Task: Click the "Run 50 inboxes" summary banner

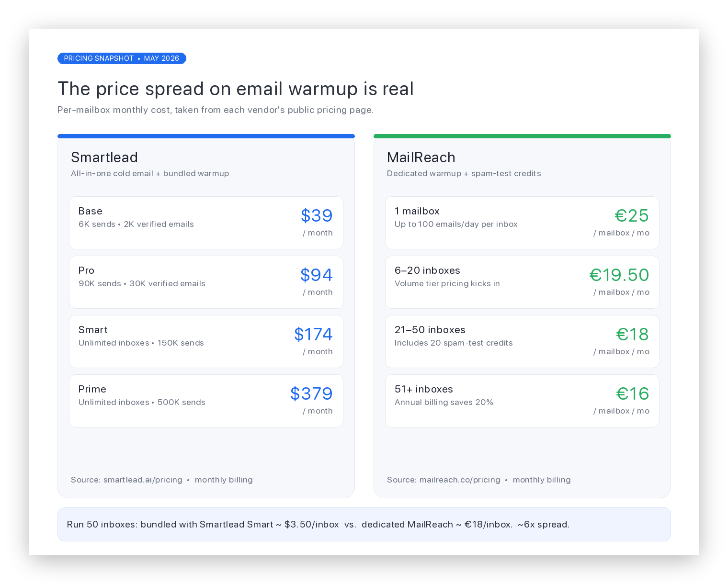Action: point(364,524)
